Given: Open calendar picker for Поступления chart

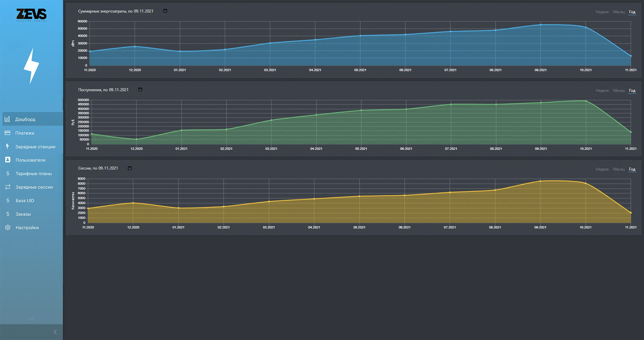Looking at the screenshot, I should 140,90.
